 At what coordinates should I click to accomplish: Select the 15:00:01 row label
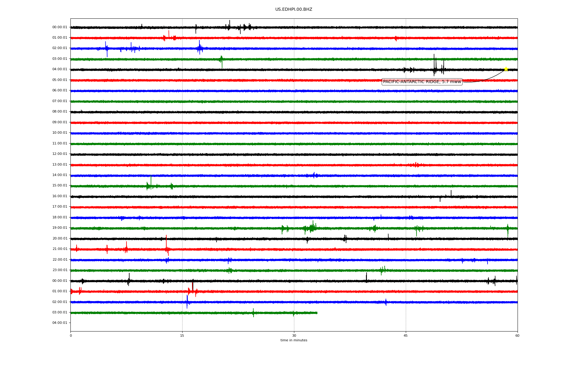(x=60, y=186)
